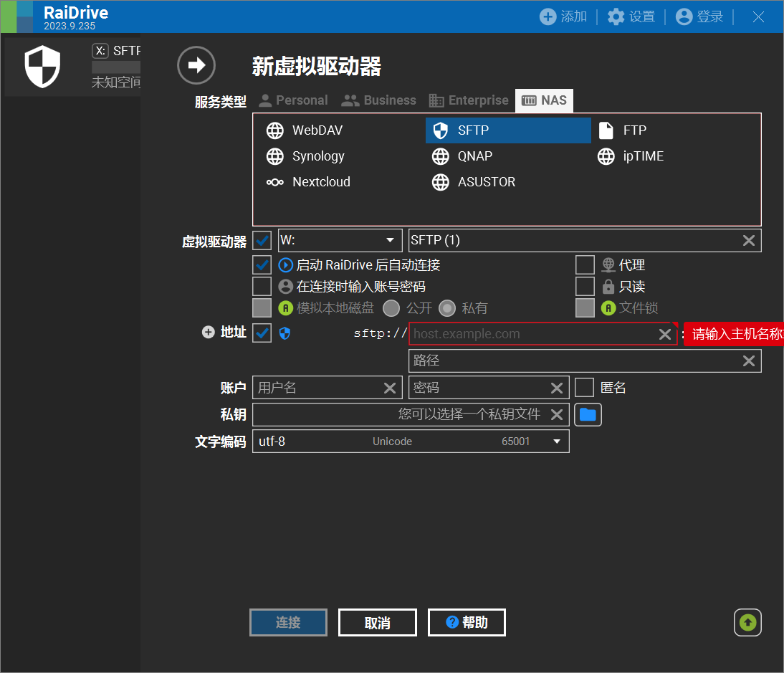
Task: Select the X: SFTP drive in sidebar
Action: 72,67
